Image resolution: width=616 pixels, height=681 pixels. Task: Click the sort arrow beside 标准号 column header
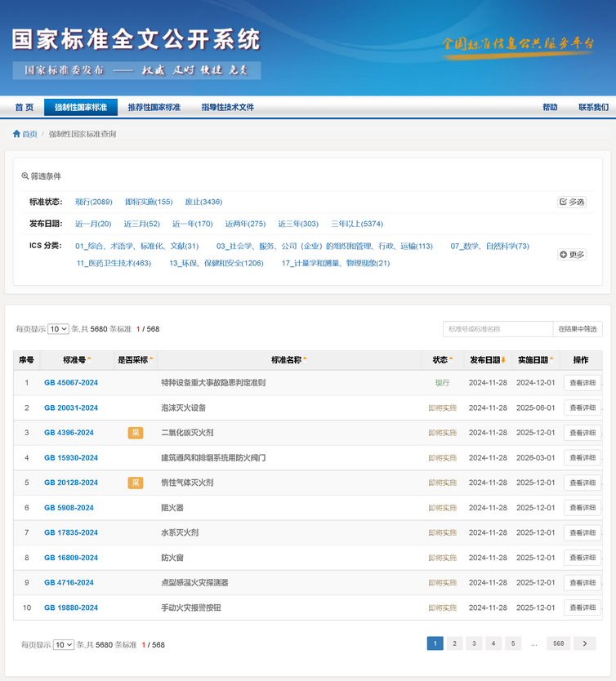point(89,359)
